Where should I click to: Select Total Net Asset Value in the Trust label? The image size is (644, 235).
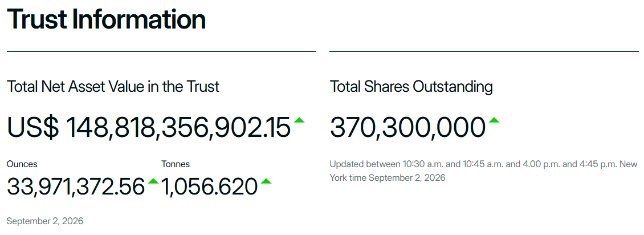113,87
